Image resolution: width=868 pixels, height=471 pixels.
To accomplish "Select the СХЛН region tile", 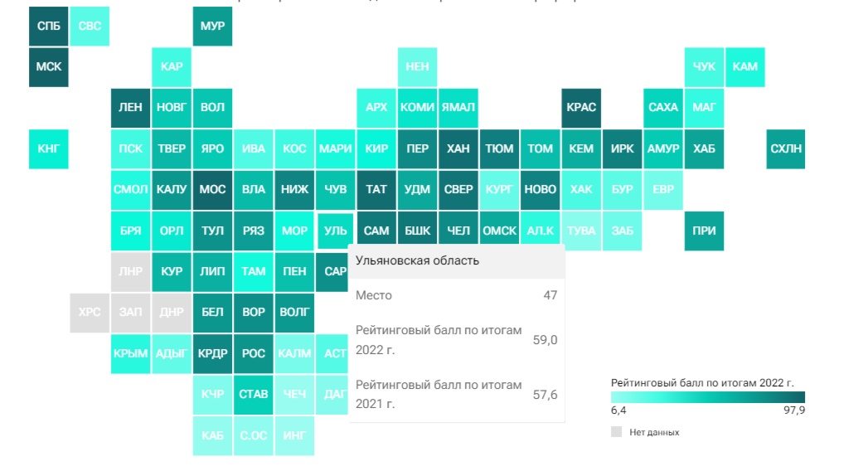I will [x=786, y=148].
